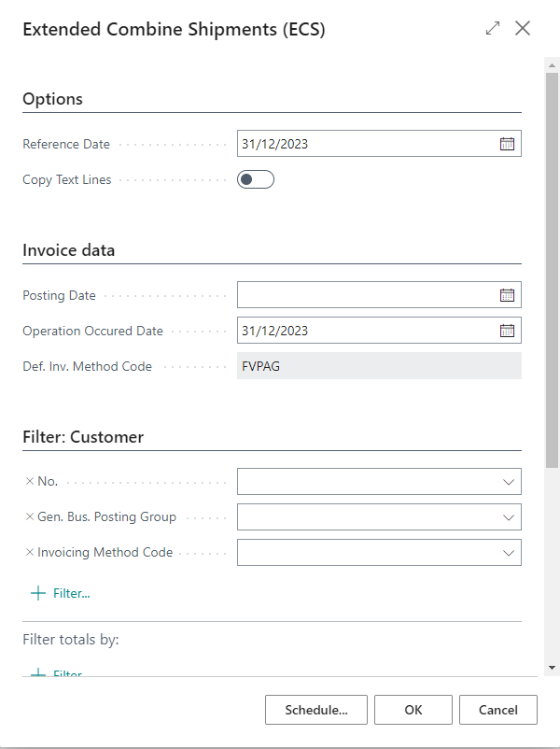Click the Schedule... button

coord(316,709)
